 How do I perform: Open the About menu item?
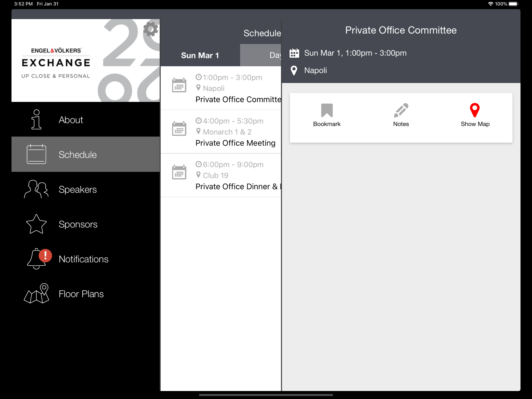pos(86,120)
